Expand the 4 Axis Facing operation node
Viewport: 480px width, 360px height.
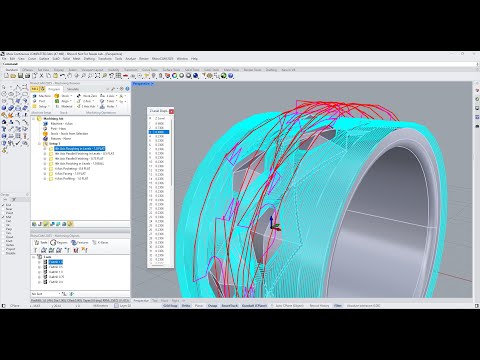tap(45, 174)
